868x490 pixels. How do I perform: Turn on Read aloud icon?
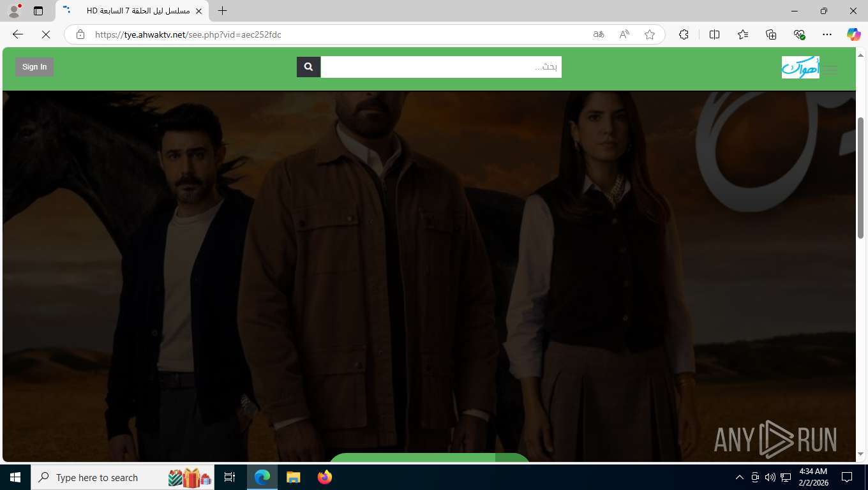pyautogui.click(x=624, y=34)
